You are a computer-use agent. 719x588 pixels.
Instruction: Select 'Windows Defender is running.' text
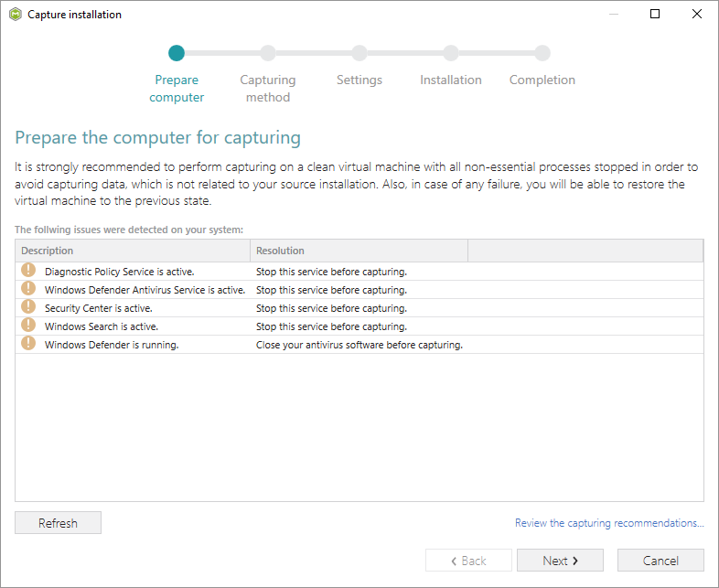coord(112,345)
